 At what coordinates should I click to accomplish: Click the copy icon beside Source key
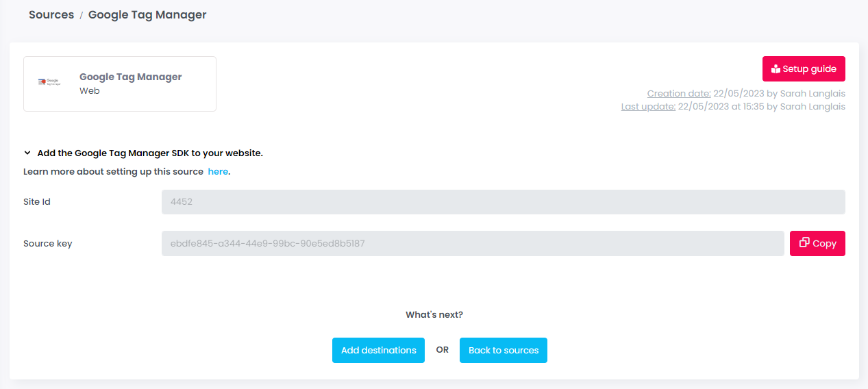point(804,242)
